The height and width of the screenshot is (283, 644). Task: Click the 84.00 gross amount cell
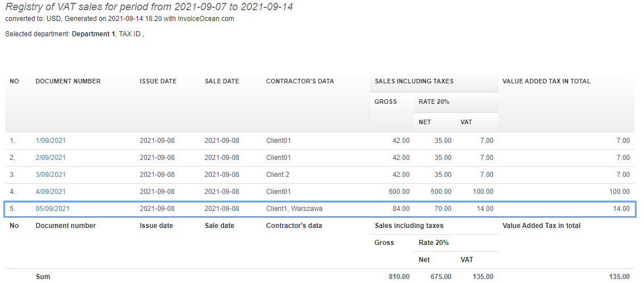click(x=401, y=209)
